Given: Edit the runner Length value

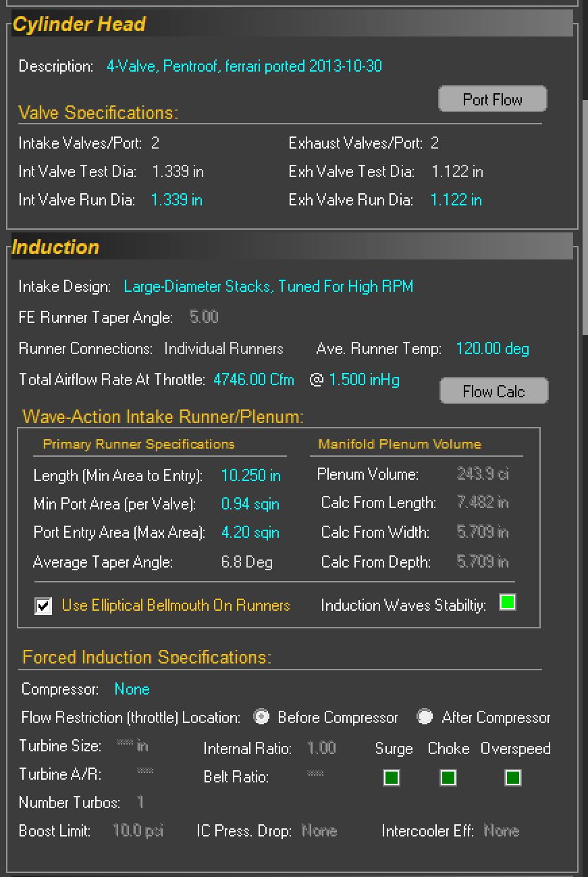Looking at the screenshot, I should tap(250, 476).
